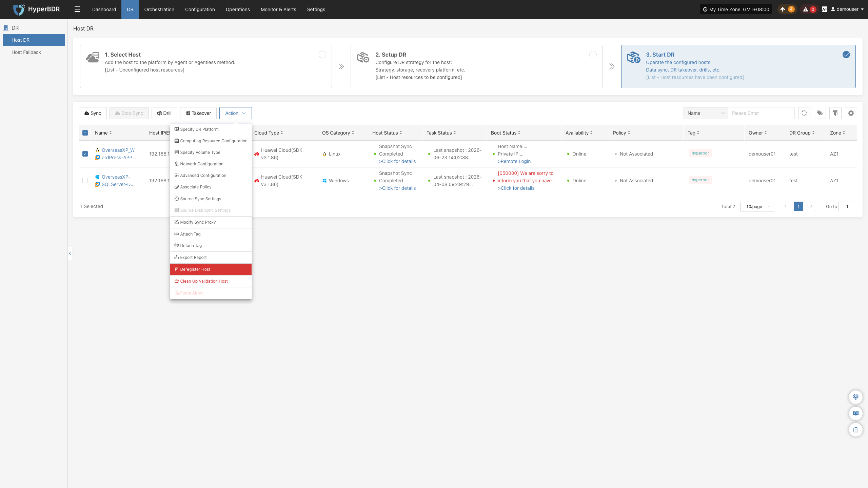Click the copy icon beside SQLServer-D name

97,184
